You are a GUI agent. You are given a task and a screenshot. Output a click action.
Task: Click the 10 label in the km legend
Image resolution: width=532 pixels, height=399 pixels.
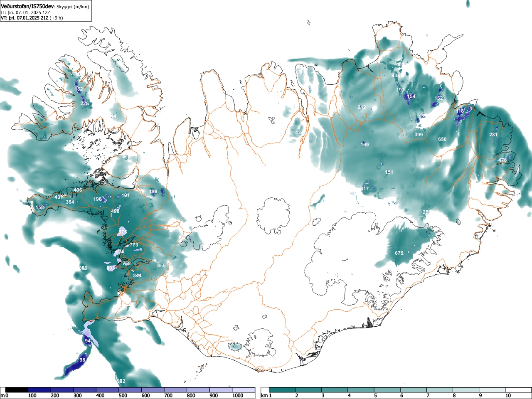[x=508, y=396]
